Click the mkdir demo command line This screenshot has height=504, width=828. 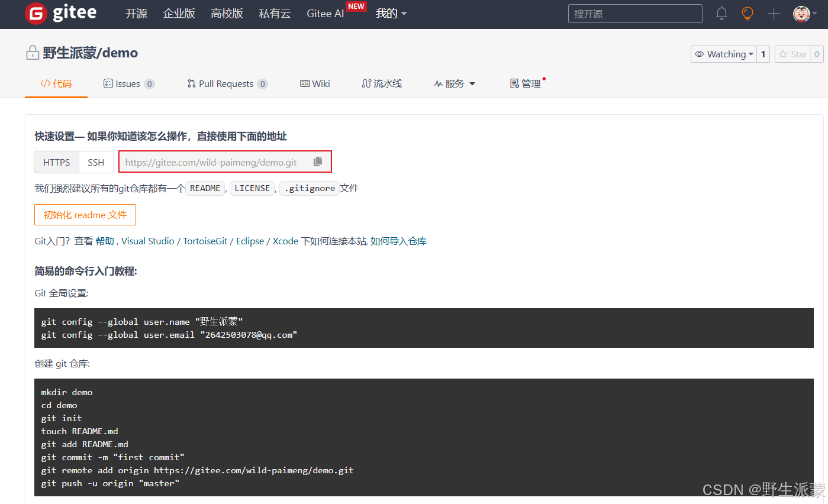point(67,392)
